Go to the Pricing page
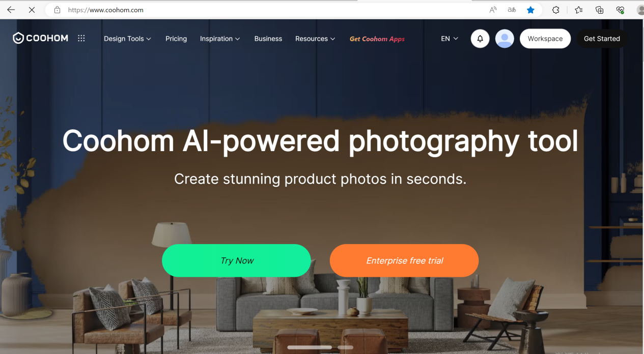The height and width of the screenshot is (354, 644). tap(176, 39)
